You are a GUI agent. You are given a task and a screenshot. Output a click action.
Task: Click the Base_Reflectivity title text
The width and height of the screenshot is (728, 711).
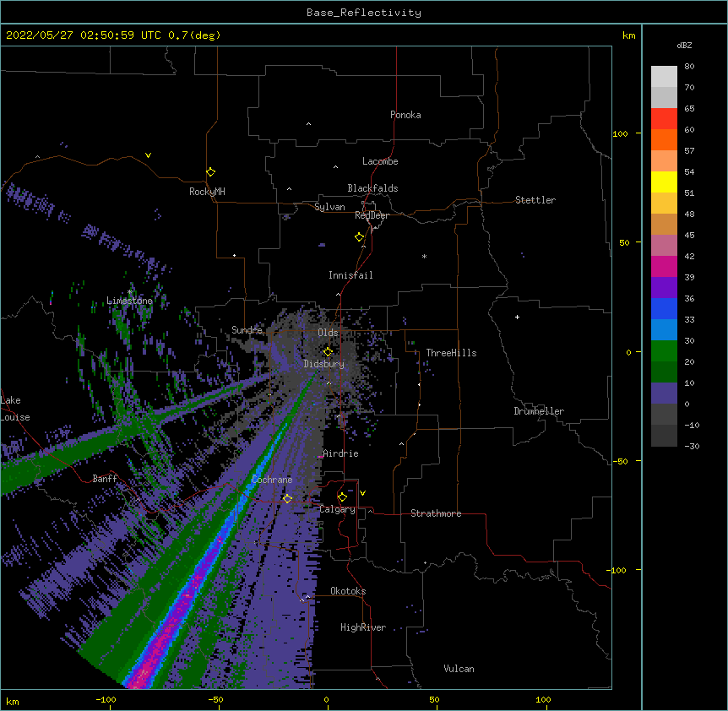pyautogui.click(x=364, y=13)
